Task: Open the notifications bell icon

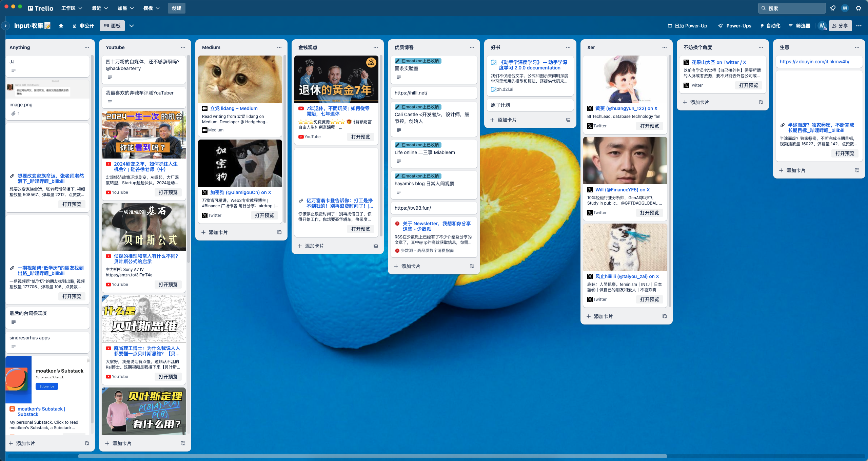Action: [x=833, y=8]
